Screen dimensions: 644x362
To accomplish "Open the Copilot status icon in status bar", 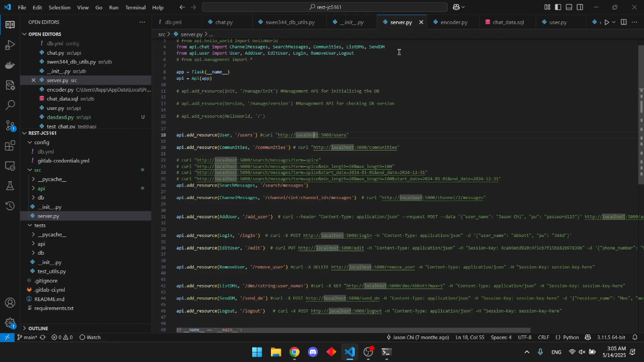I will (x=588, y=338).
